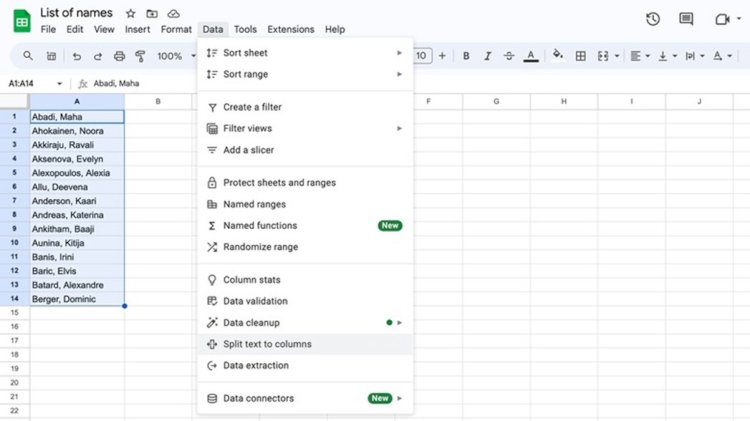The width and height of the screenshot is (750, 421).
Task: Open the Help menu
Action: click(335, 29)
